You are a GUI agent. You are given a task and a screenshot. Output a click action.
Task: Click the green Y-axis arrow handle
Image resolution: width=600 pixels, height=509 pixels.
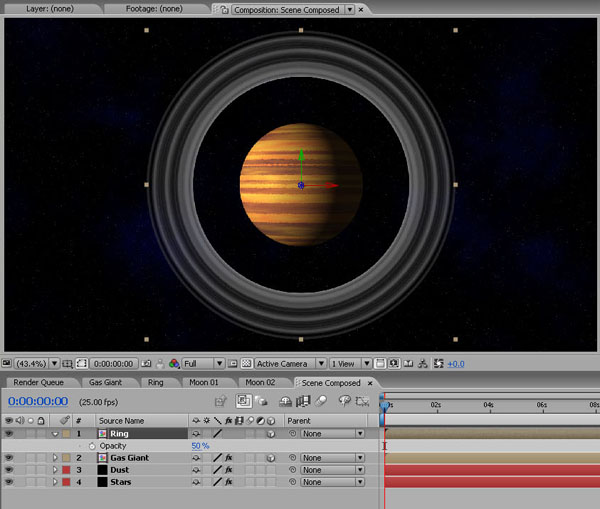tap(301, 155)
